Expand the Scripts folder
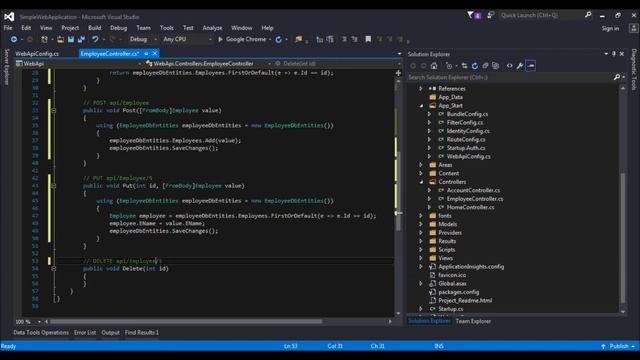640x360 pixels. [x=421, y=250]
